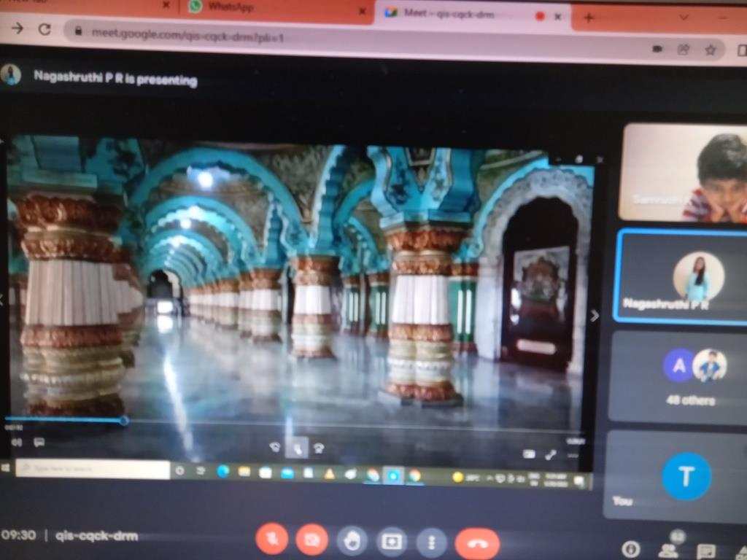747x560 pixels.
Task: Toggle subtitles in the presented video player
Action: click(x=39, y=443)
